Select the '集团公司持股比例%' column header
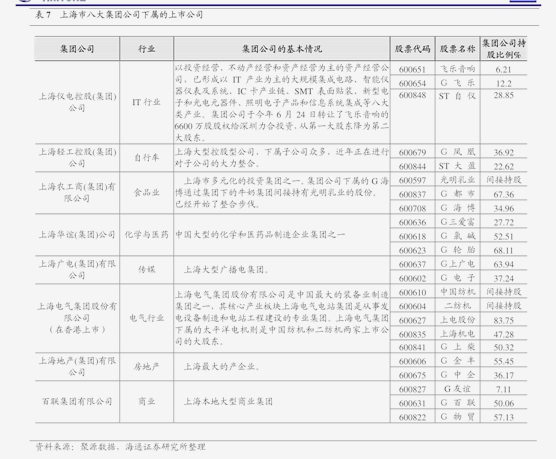Image resolution: width=556 pixels, height=459 pixels. coord(504,49)
